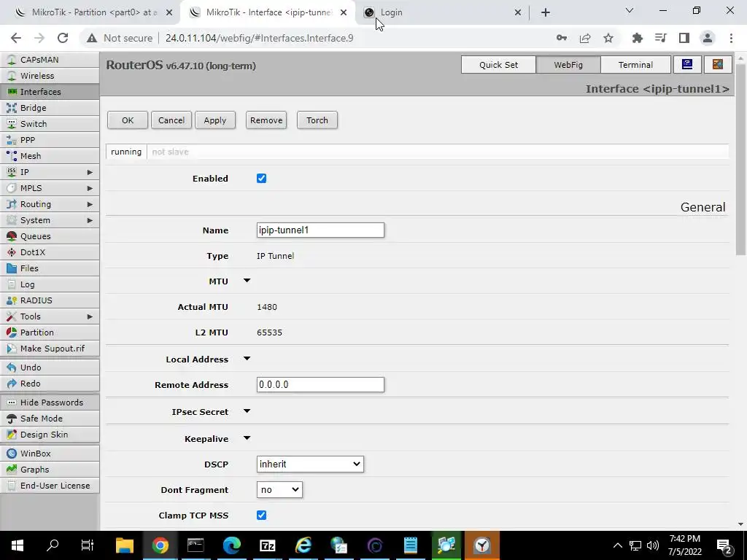Click the orange icon in the top-right header
Viewport: 747px width, 560px height.
(x=718, y=65)
